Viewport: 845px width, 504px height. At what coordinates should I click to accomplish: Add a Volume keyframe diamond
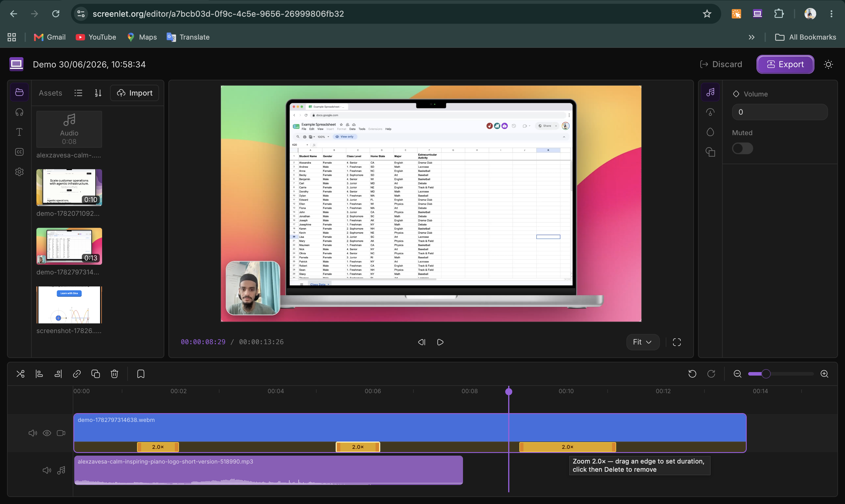click(736, 94)
